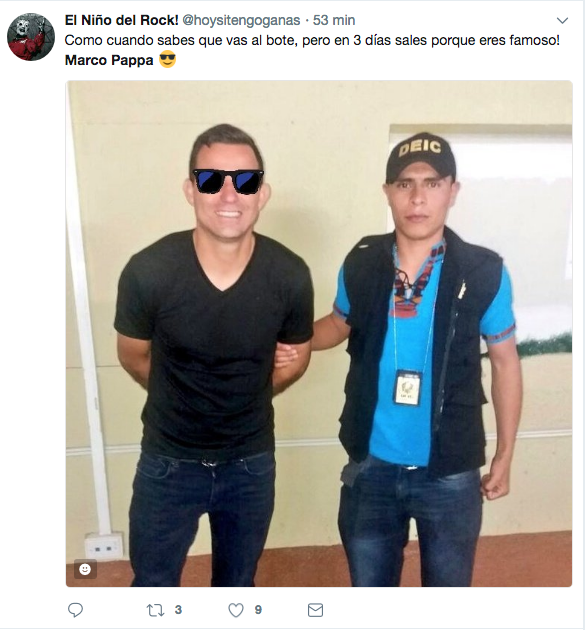Click the retweet count of 3
The height and width of the screenshot is (630, 585).
click(178, 610)
